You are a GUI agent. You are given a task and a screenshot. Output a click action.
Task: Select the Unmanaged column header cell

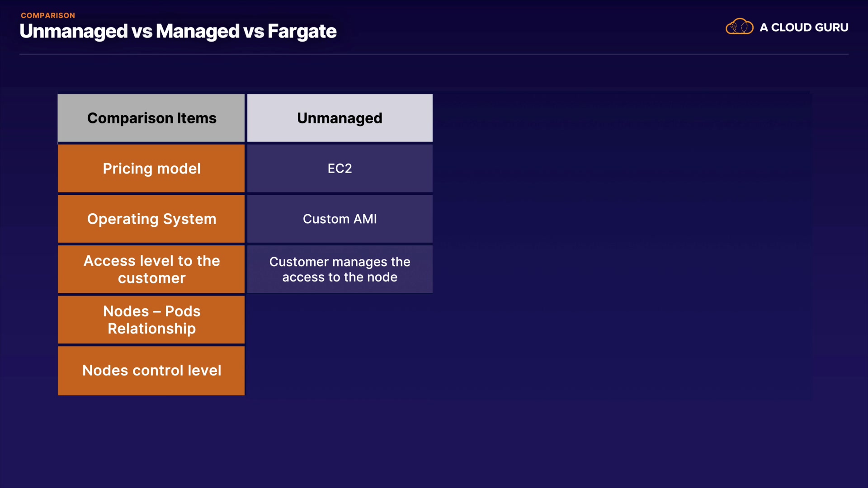pos(340,118)
